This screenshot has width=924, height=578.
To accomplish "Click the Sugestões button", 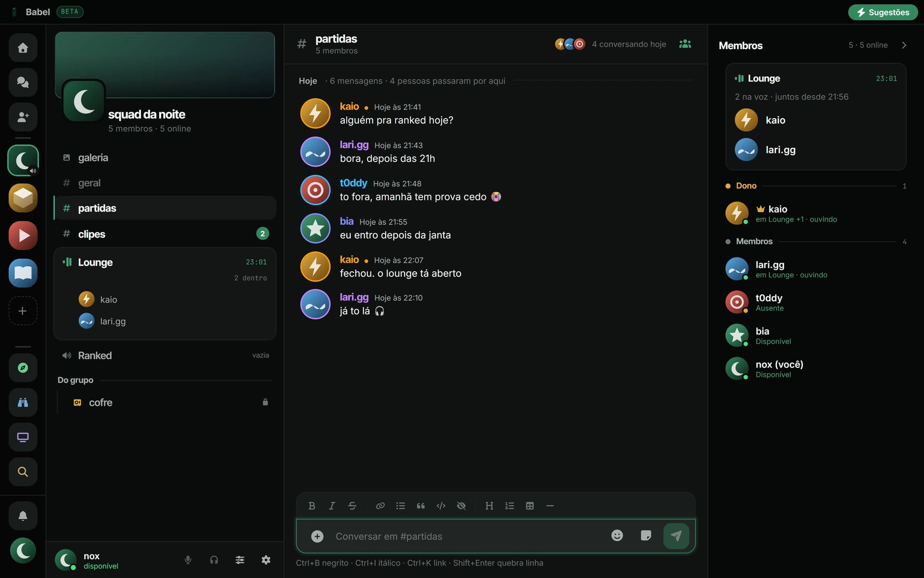I will click(883, 12).
